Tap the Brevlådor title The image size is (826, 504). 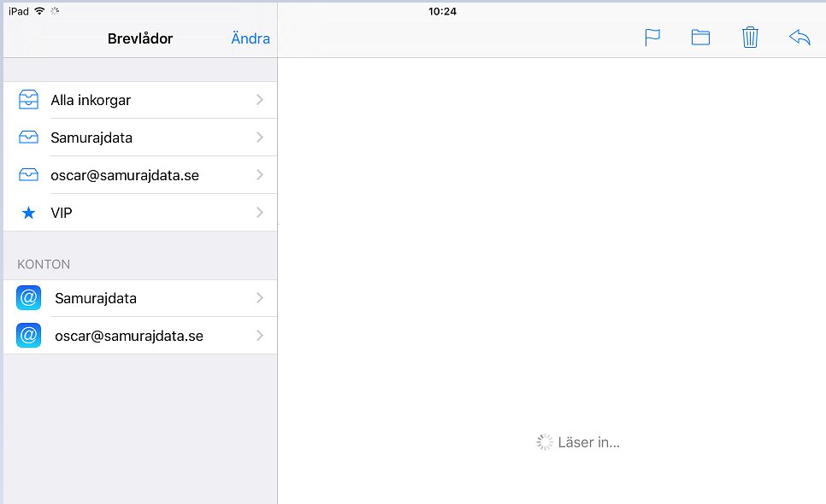pyautogui.click(x=140, y=38)
